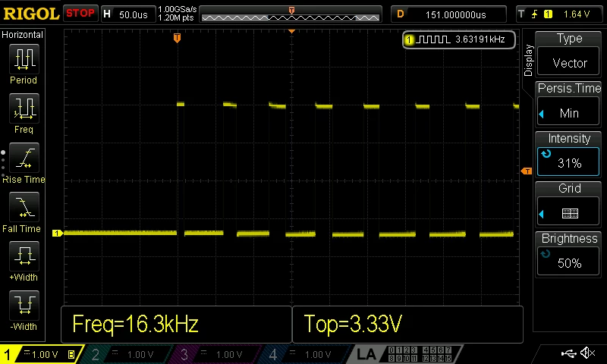Open the LA logic analyzer tab
This screenshot has height=364, width=607.
pyautogui.click(x=366, y=354)
